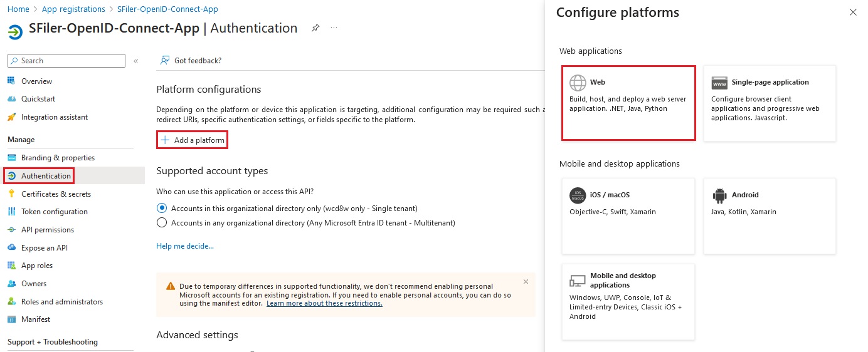The width and height of the screenshot is (868, 352).
Task: Choose the Web platform card
Action: (x=628, y=103)
